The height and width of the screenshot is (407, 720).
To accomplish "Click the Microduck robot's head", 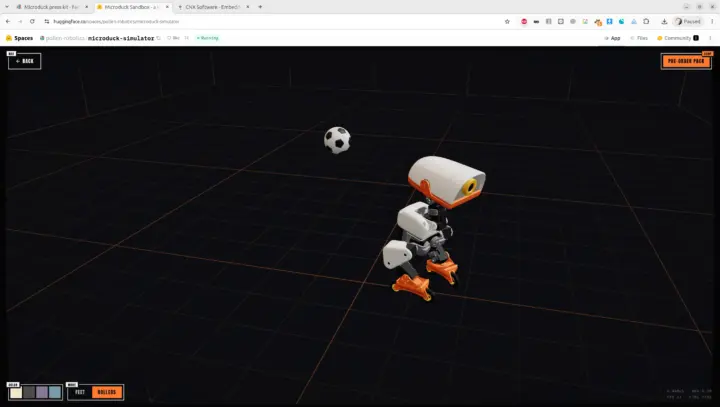I will click(x=446, y=181).
